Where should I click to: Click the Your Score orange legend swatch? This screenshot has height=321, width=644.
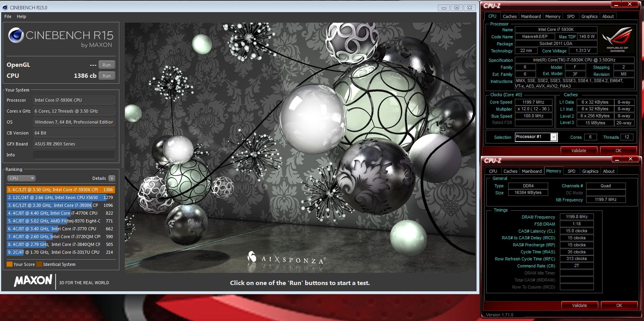point(9,264)
